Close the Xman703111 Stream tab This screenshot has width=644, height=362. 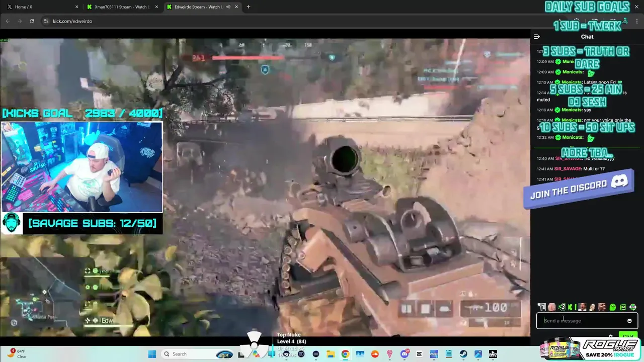[x=156, y=7]
